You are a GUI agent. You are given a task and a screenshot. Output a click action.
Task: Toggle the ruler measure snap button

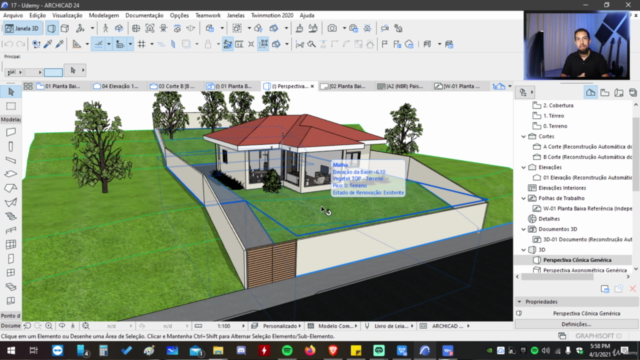120,44
